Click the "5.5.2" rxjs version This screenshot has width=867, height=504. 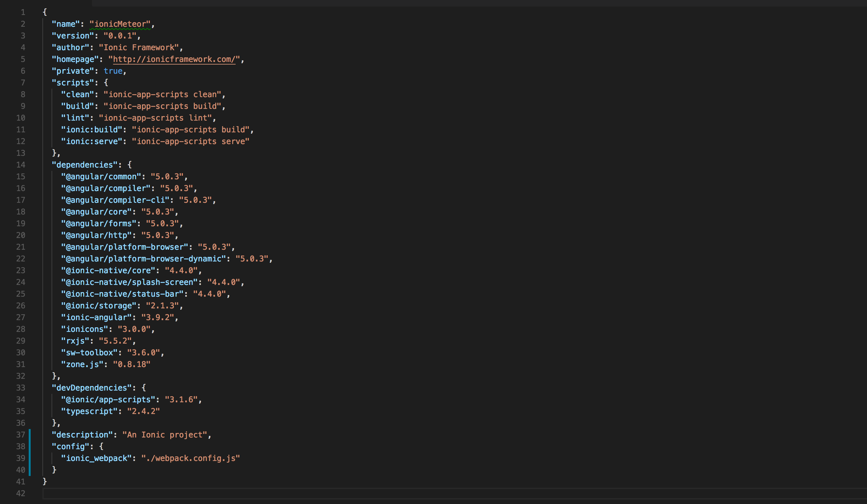coord(115,341)
